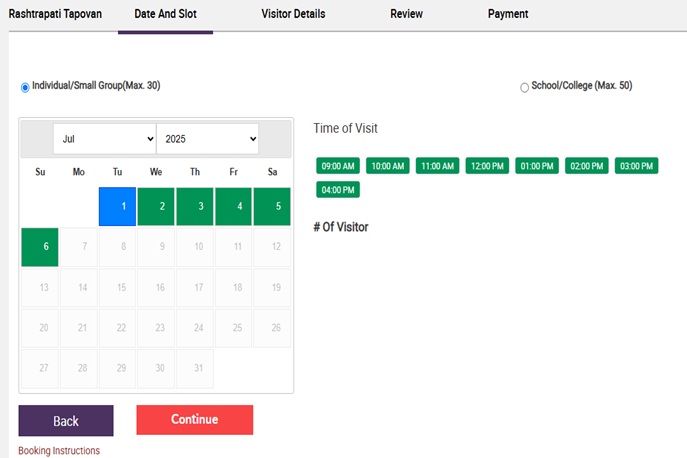Open the Payment tab
This screenshot has height=458, width=687.
[508, 14]
